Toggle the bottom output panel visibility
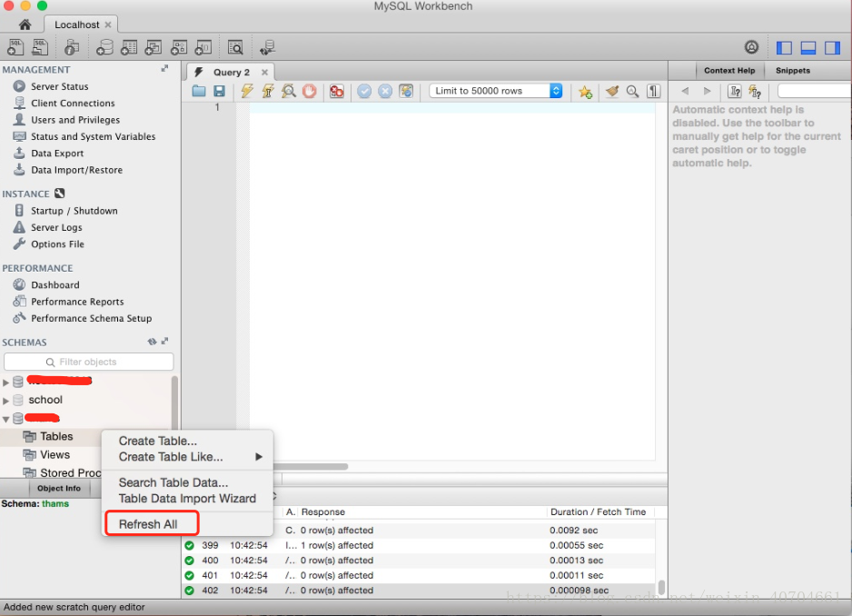Screen dimensions: 852x616 coord(808,48)
